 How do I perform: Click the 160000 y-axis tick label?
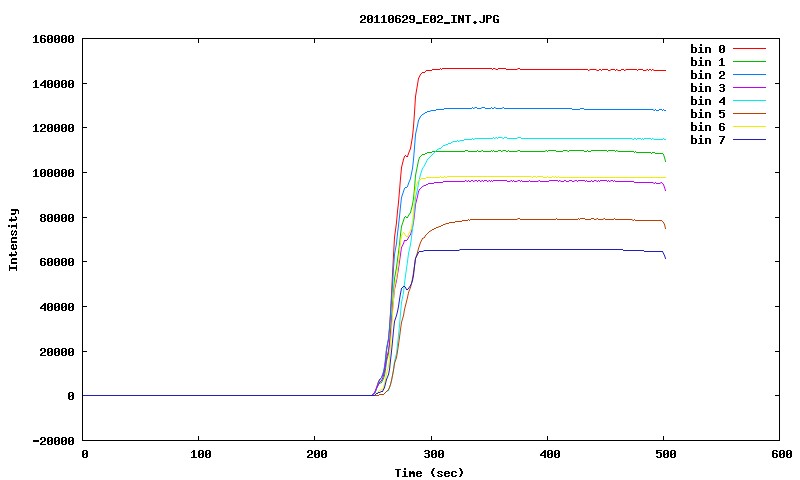[x=53, y=39]
